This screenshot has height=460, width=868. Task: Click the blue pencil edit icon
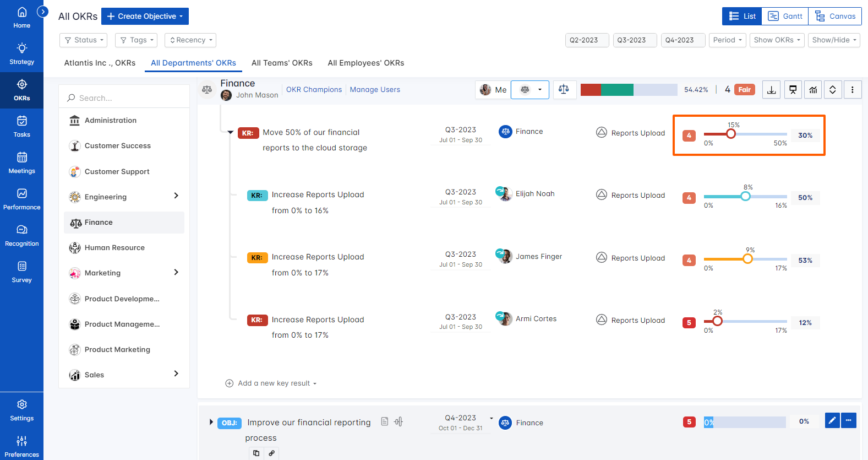coord(832,421)
